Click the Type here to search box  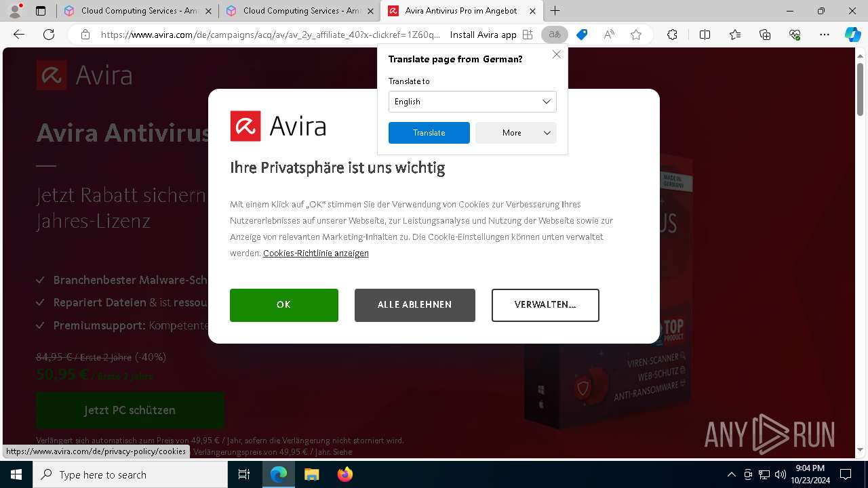(130, 474)
